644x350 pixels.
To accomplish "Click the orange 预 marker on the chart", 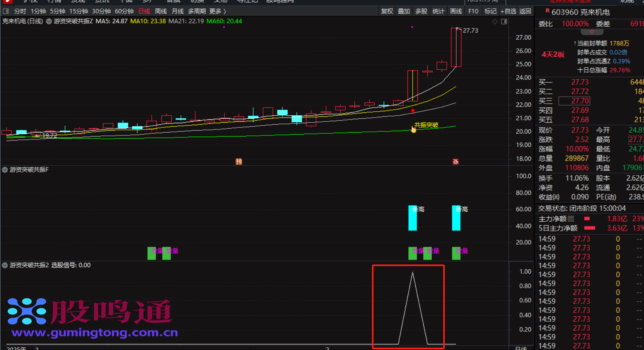I will point(238,162).
